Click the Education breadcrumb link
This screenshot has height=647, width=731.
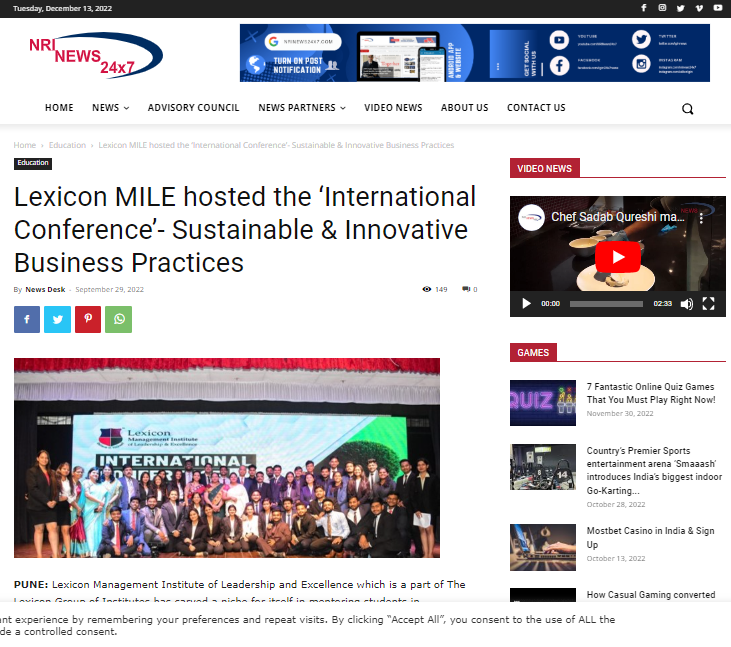tap(67, 145)
